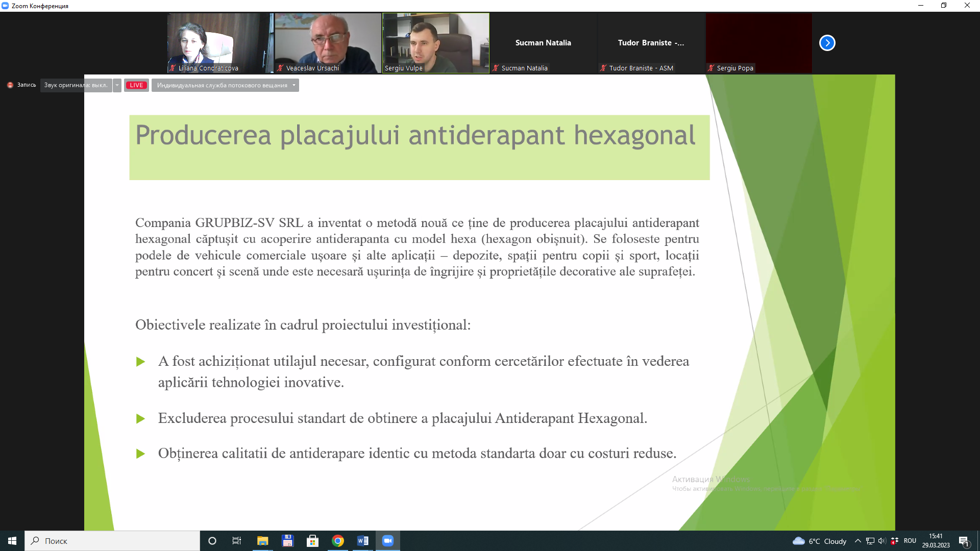Minimize the Zoom window

(920, 6)
